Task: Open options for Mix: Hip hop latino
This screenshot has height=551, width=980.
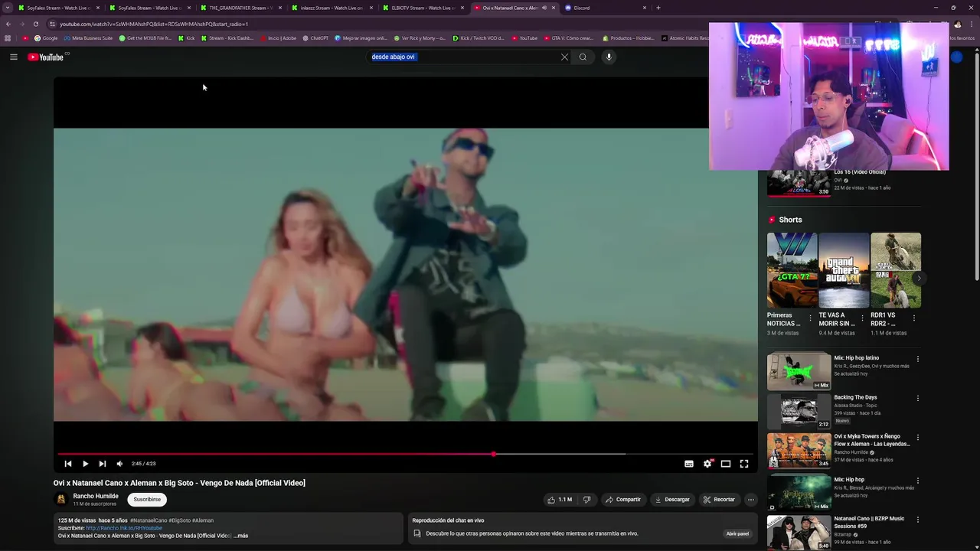Action: tap(918, 359)
